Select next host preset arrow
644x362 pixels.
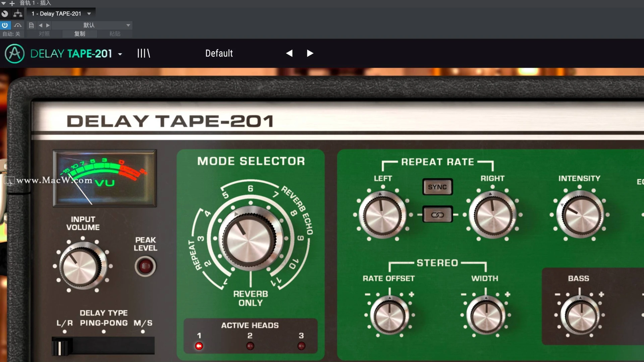pyautogui.click(x=48, y=25)
